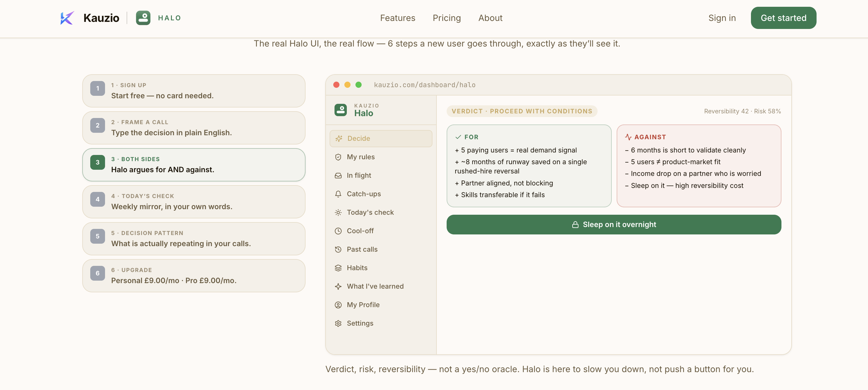The image size is (868, 390).
Task: Click the Cool-off clock icon
Action: [x=338, y=231]
